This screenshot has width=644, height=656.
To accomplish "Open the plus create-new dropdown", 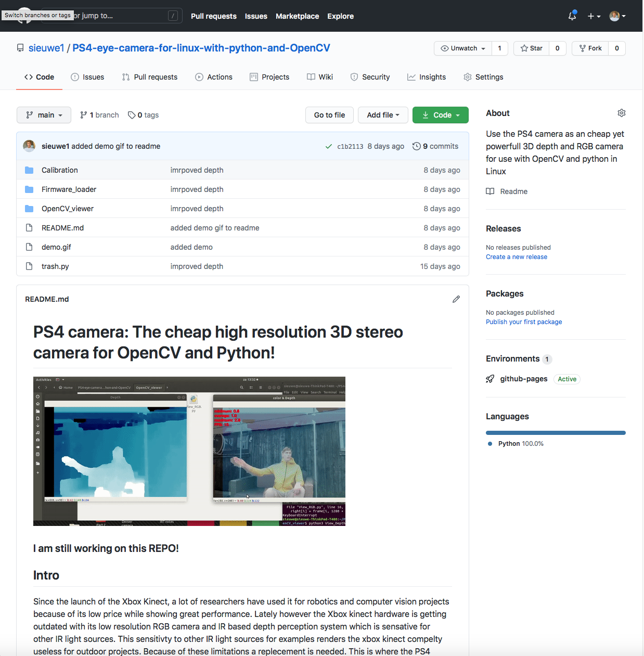I will (594, 16).
